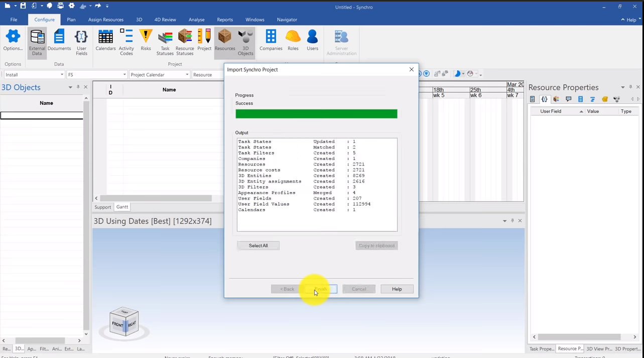The width and height of the screenshot is (644, 358).
Task: Open Resource Statuses
Action: pos(185,43)
